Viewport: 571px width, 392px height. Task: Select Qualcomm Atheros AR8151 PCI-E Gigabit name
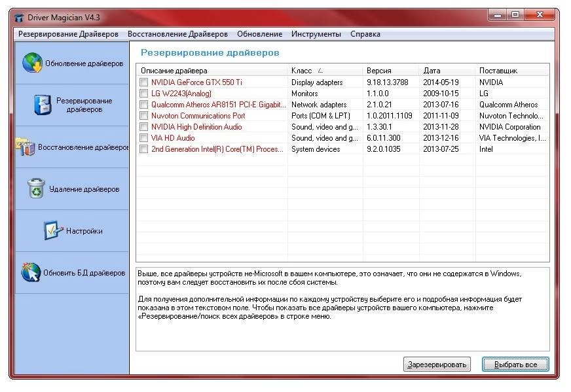[x=219, y=105]
